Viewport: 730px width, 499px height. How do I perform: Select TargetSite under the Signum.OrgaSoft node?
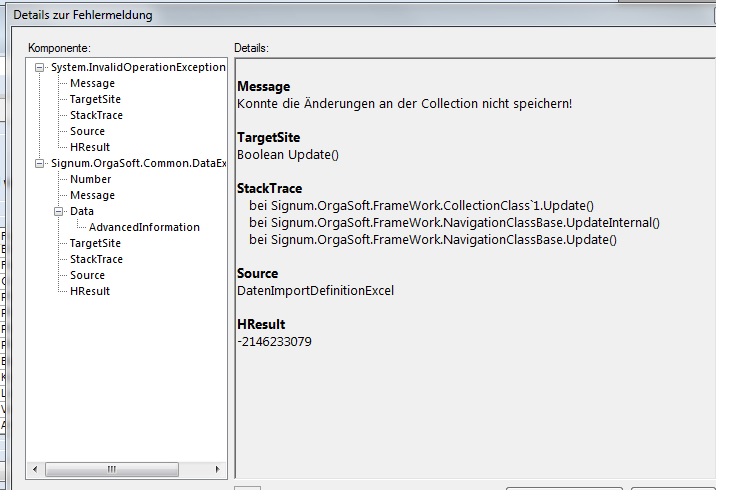coord(95,244)
